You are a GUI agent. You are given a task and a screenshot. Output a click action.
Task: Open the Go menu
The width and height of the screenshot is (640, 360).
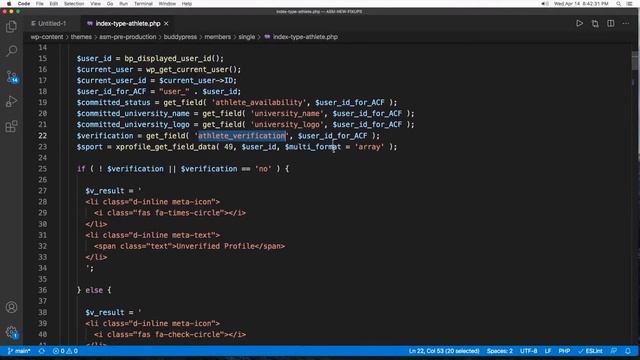tap(110, 4)
